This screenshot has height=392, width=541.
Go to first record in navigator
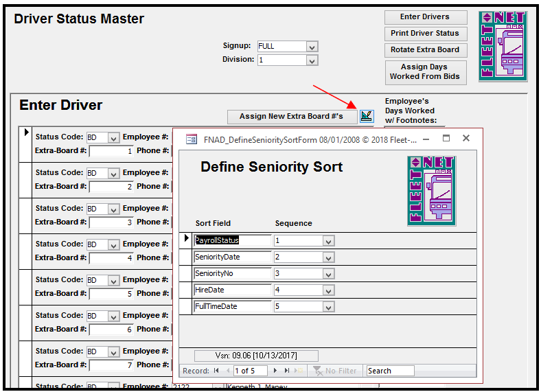click(x=216, y=371)
